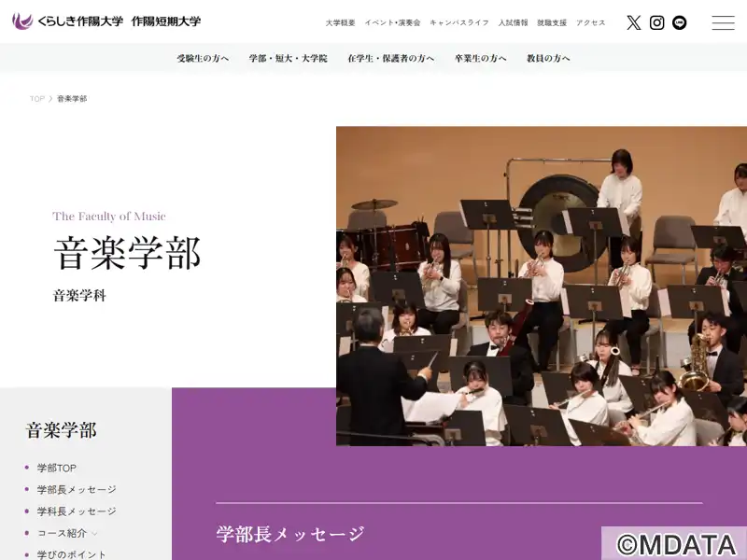
Task: Click the orchestra concert photo
Action: pos(542,287)
